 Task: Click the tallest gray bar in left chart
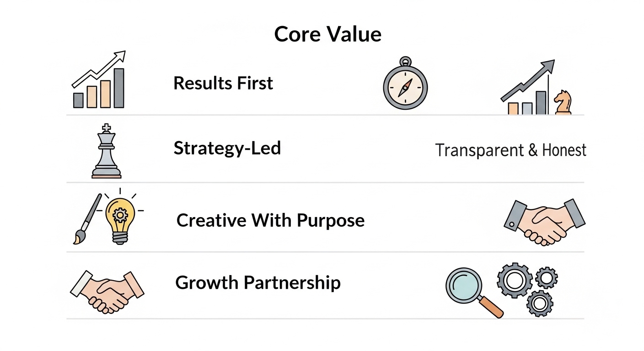(x=119, y=88)
